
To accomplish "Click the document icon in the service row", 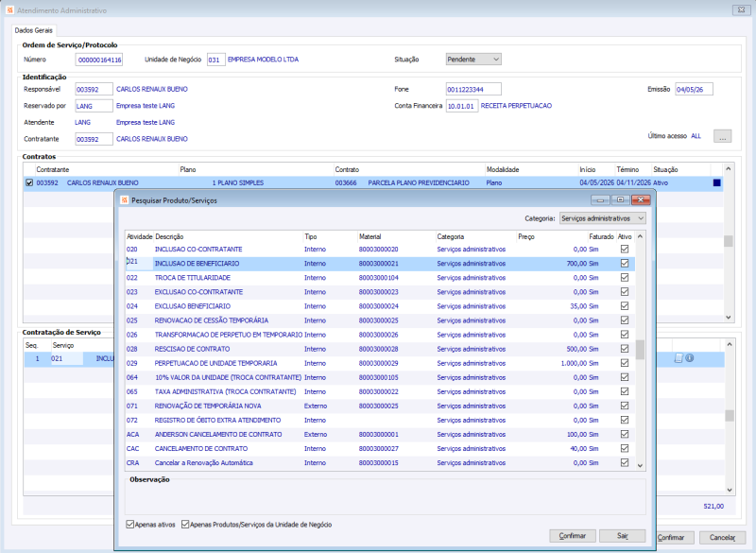I will pos(679,358).
